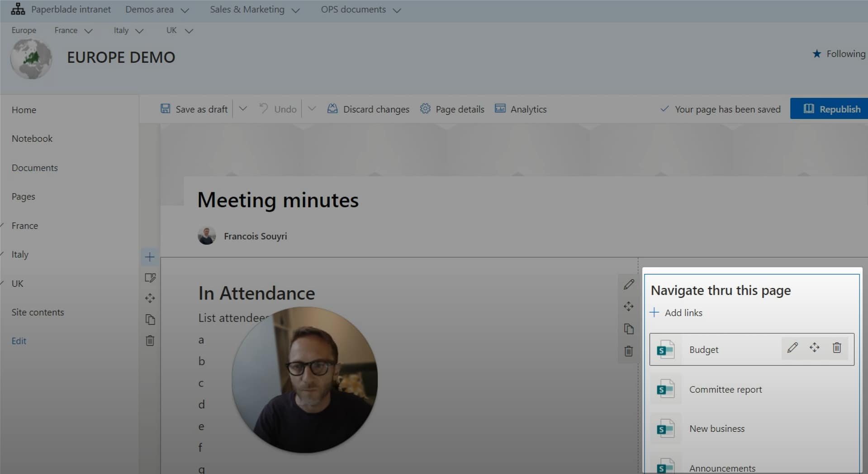Open Page details settings
The image size is (868, 474).
452,109
